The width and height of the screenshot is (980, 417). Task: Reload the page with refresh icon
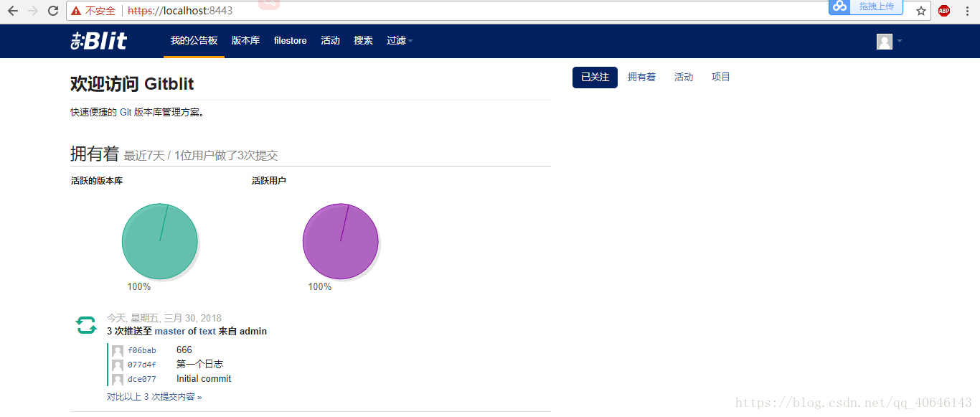click(x=53, y=11)
